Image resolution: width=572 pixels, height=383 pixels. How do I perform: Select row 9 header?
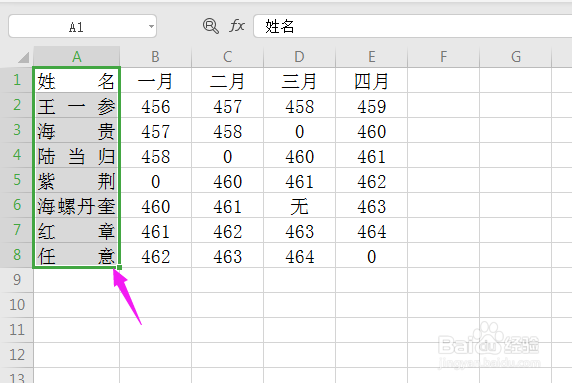coord(17,280)
